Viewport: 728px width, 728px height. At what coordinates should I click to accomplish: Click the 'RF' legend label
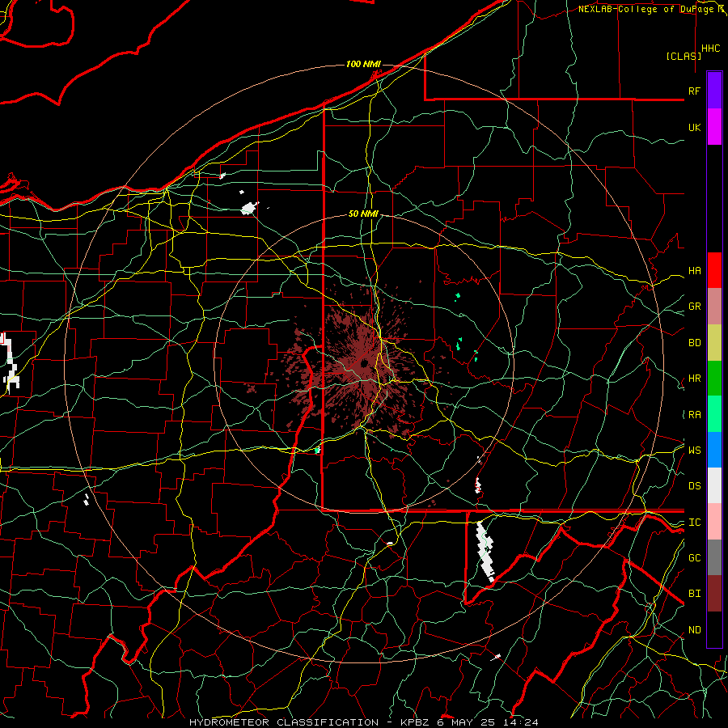click(694, 91)
